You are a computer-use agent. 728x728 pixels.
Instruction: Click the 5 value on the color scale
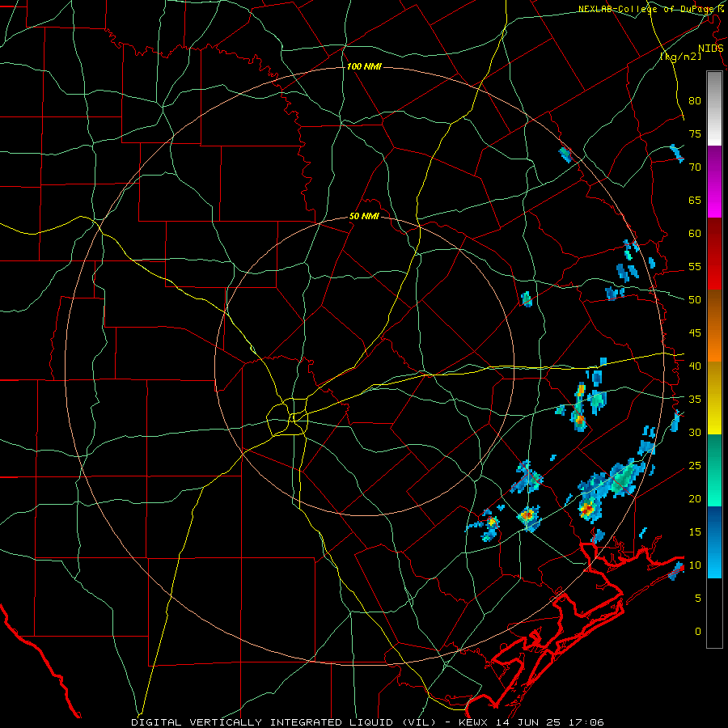tap(698, 599)
